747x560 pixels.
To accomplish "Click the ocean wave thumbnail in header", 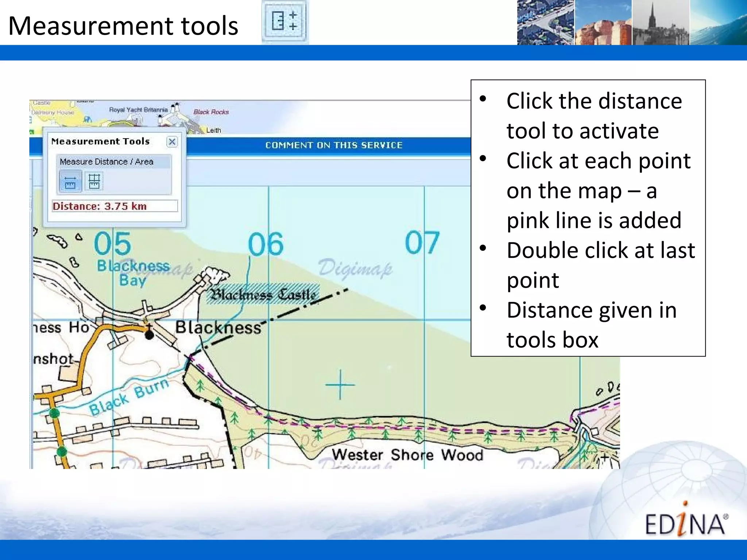I will point(718,23).
